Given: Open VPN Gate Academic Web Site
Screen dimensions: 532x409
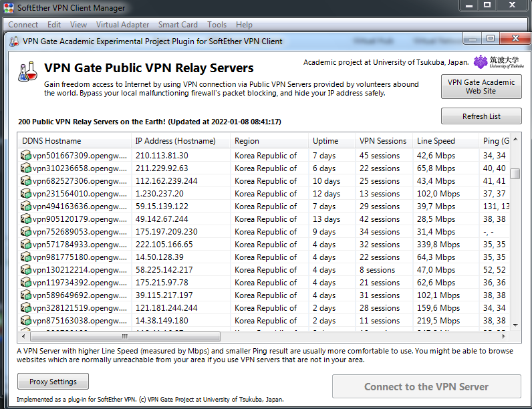Looking at the screenshot, I should [481, 87].
